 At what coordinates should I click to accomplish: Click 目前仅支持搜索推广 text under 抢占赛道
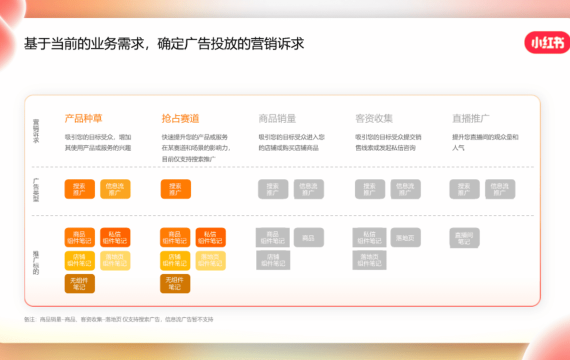(189, 159)
